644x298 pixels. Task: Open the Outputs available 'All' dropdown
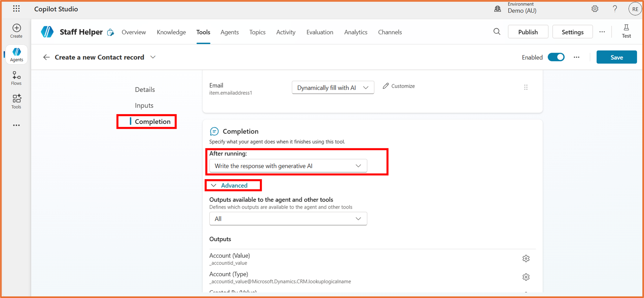coord(288,219)
